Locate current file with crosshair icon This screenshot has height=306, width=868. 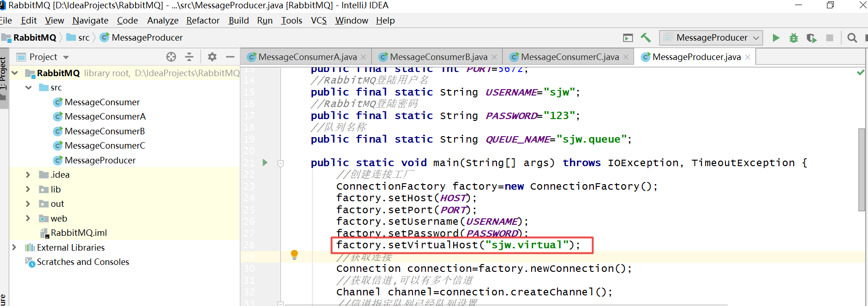click(171, 57)
